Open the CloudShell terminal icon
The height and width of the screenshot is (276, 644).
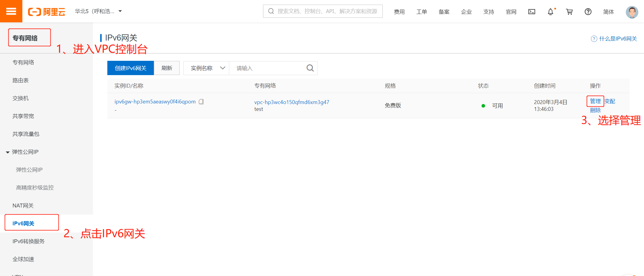532,12
